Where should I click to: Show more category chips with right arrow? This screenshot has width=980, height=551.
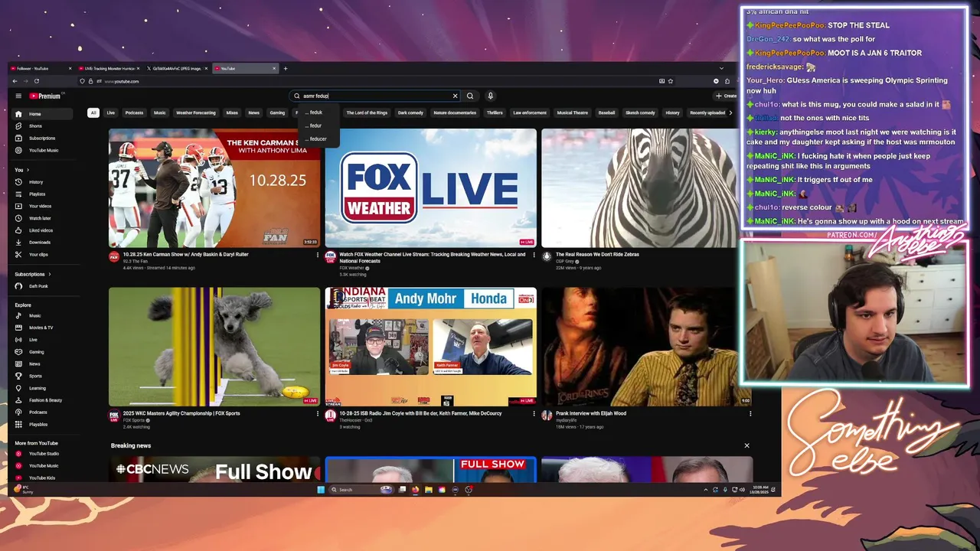[x=730, y=112]
